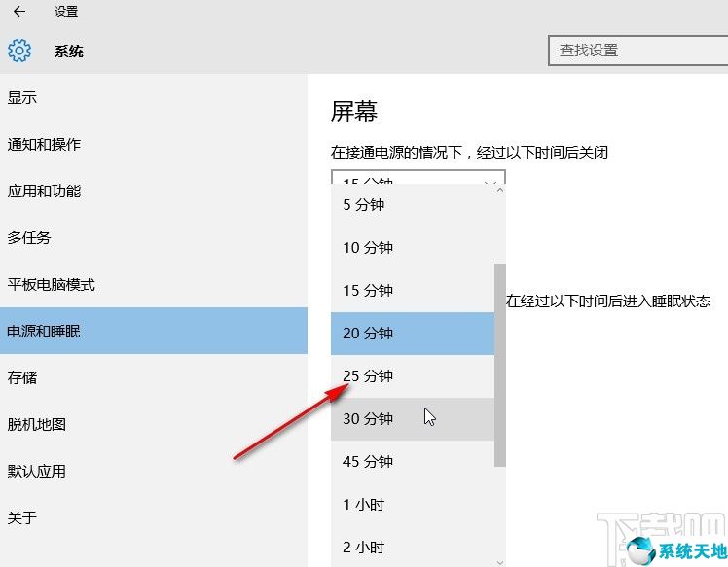Click the back arrow in Settings
The height and width of the screenshot is (567, 728).
pos(19,11)
